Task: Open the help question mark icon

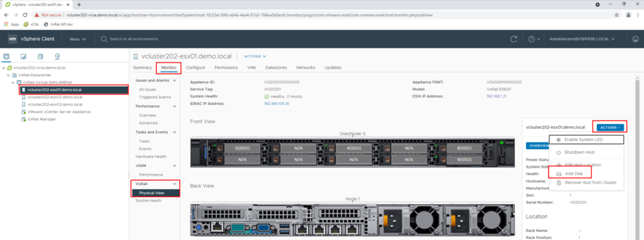Action: click(534, 39)
